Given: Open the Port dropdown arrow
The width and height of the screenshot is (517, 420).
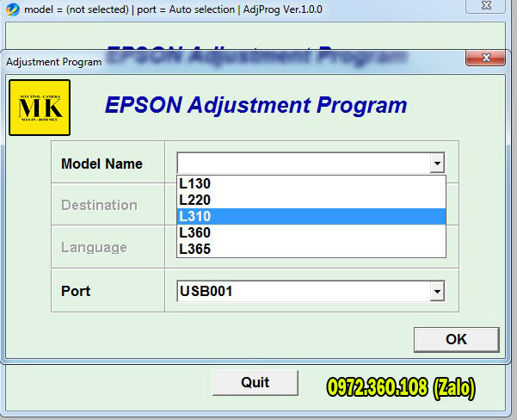Looking at the screenshot, I should [437, 291].
